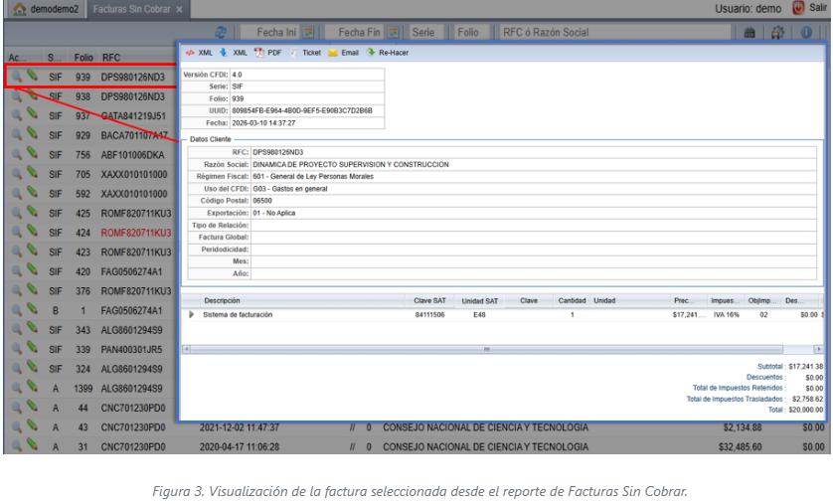Click the horizontal scrollbar under concept grid
Screen dimensions: 833x504
point(487,350)
